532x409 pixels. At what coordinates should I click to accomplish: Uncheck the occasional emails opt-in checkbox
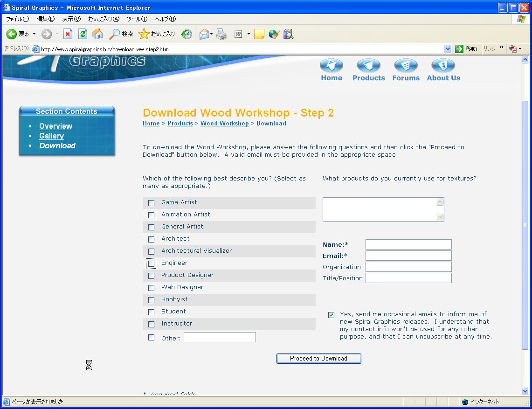click(x=331, y=315)
